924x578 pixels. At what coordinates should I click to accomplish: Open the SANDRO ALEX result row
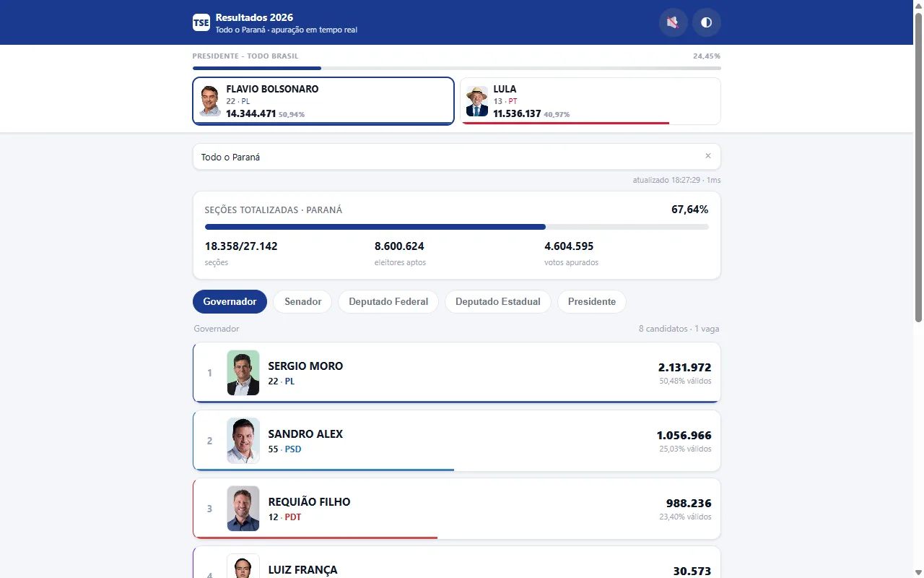pos(456,441)
